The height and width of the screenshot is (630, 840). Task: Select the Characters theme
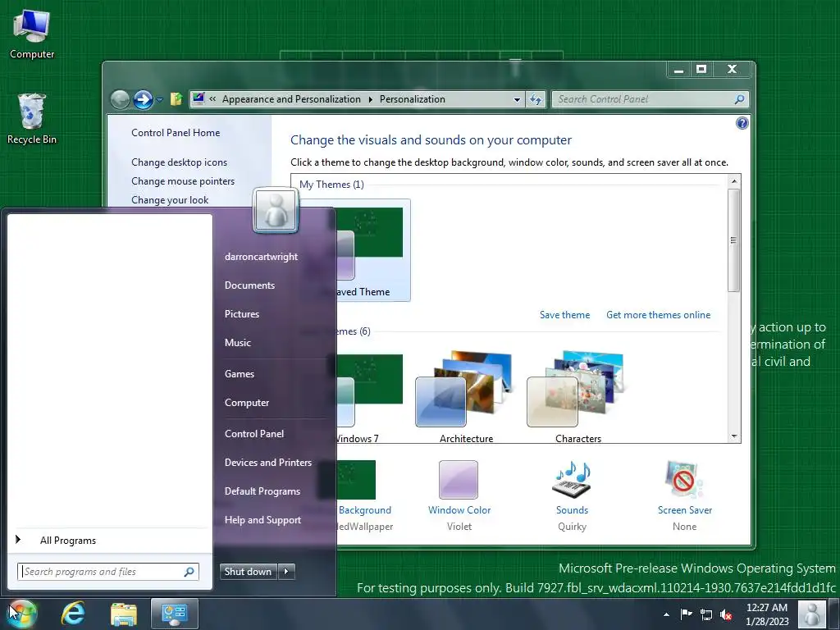click(577, 398)
